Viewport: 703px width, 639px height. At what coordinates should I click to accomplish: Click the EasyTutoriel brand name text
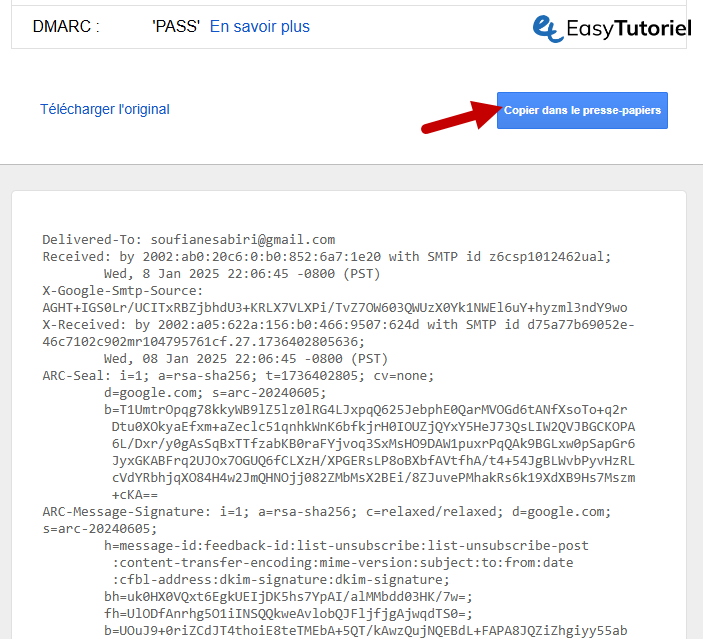pos(628,29)
